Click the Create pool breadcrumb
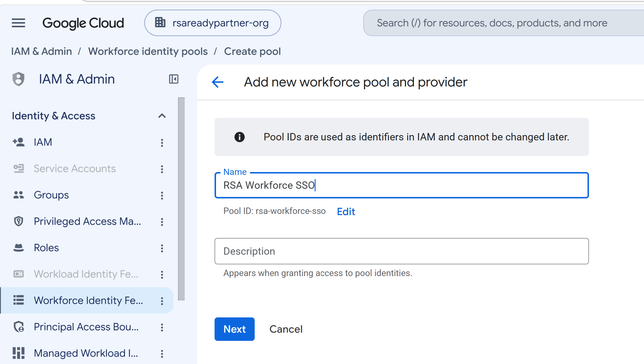Screen dimensions: 644x364 (252, 51)
